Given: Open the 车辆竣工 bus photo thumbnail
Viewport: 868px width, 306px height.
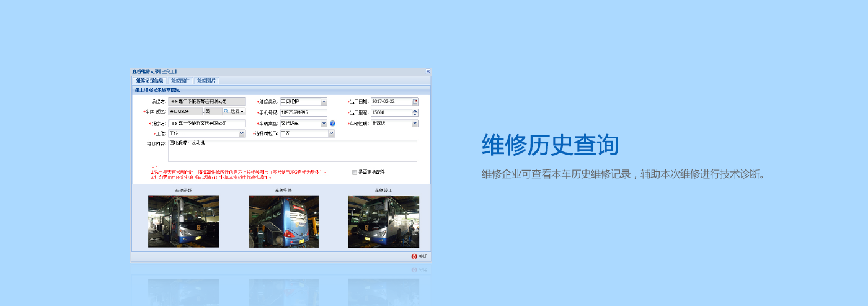Looking at the screenshot, I should pyautogui.click(x=383, y=222).
